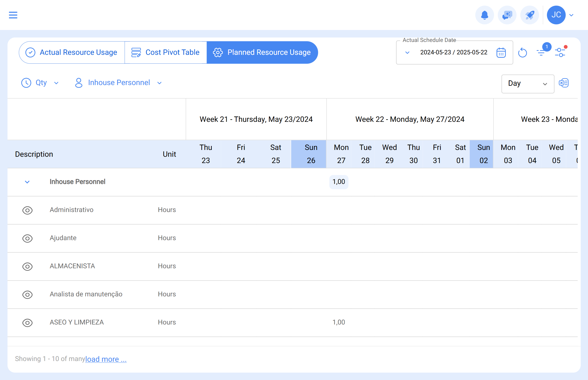
Task: Click the Actual Schedule Date range field
Action: (454, 52)
